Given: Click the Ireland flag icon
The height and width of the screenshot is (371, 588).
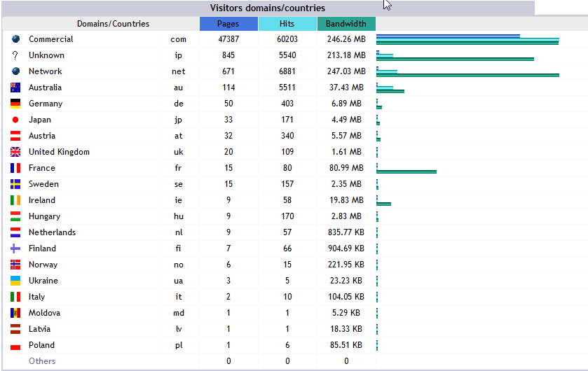Looking at the screenshot, I should (15, 200).
